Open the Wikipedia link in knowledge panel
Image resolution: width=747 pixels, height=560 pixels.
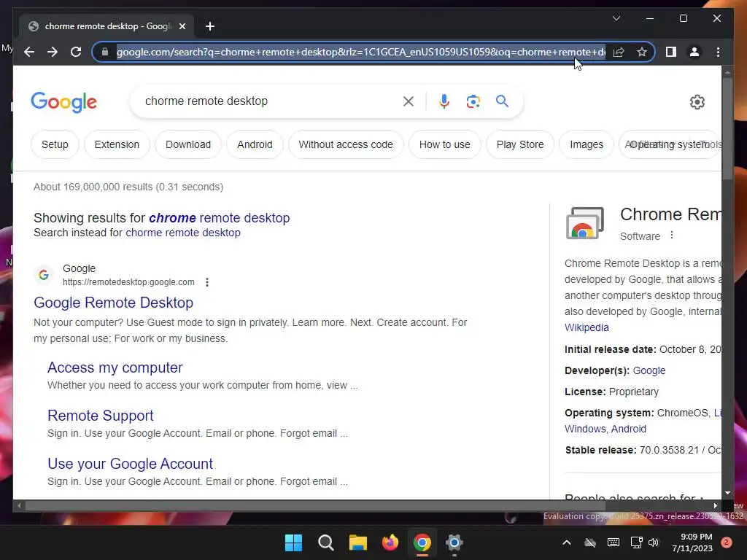pyautogui.click(x=587, y=327)
